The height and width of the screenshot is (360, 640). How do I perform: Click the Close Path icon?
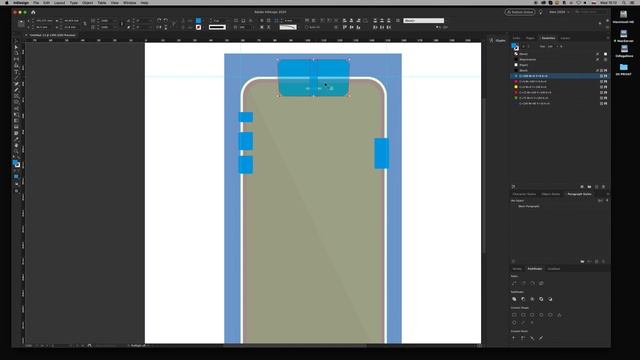(532, 283)
